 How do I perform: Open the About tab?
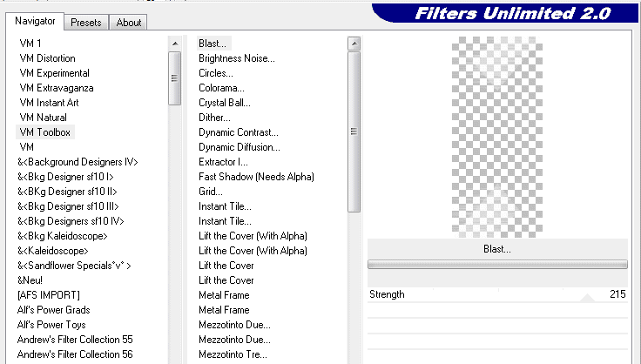(128, 23)
